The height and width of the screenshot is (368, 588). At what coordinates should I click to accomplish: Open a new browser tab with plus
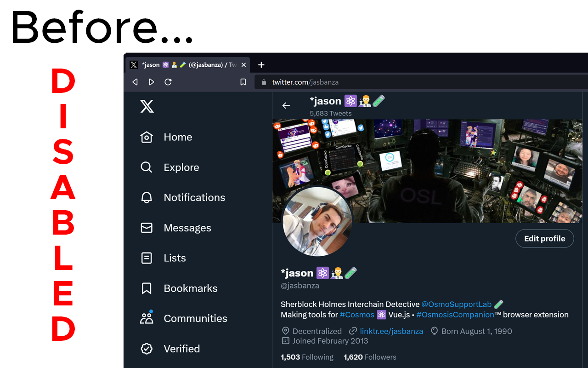coord(261,65)
